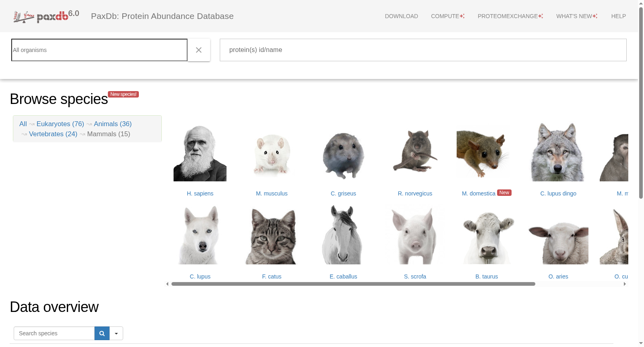Click the white mouse image
Image resolution: width=644 pixels, height=347 pixels.
pos(272,155)
